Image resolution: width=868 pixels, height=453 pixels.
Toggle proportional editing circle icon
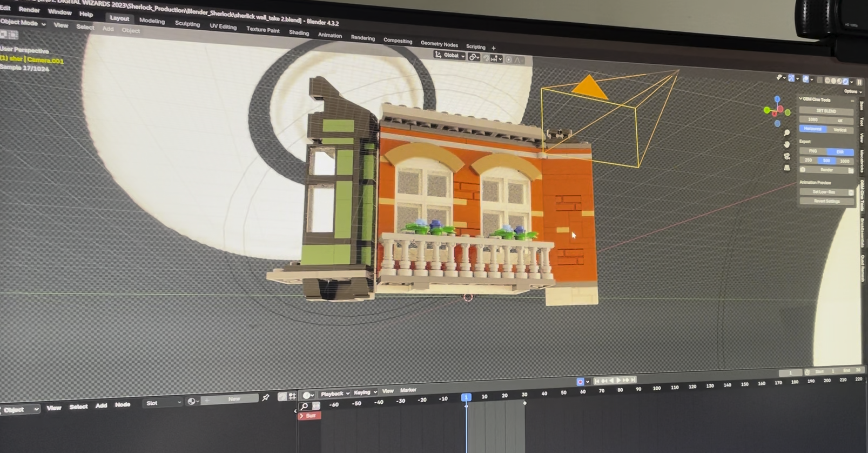click(508, 59)
